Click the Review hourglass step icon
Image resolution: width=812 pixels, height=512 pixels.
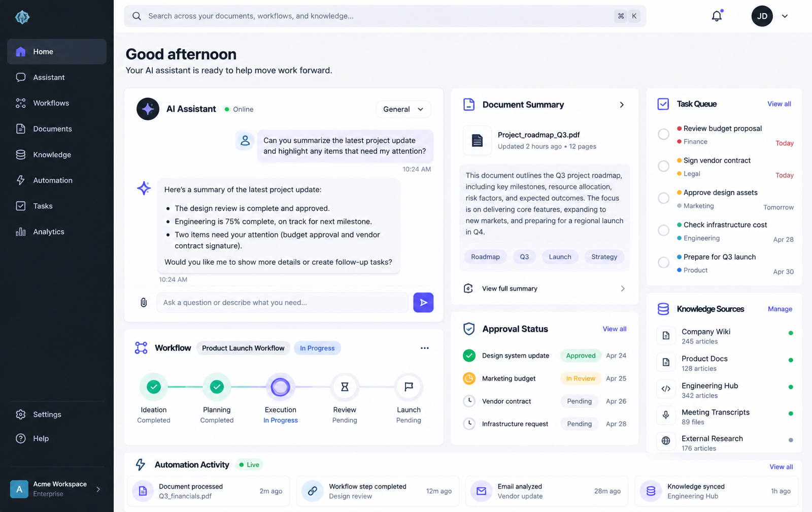(345, 387)
